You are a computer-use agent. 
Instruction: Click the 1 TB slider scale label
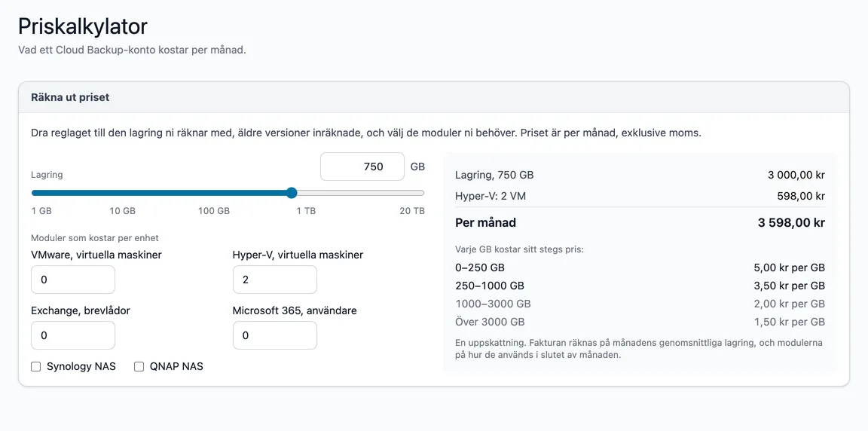point(306,211)
